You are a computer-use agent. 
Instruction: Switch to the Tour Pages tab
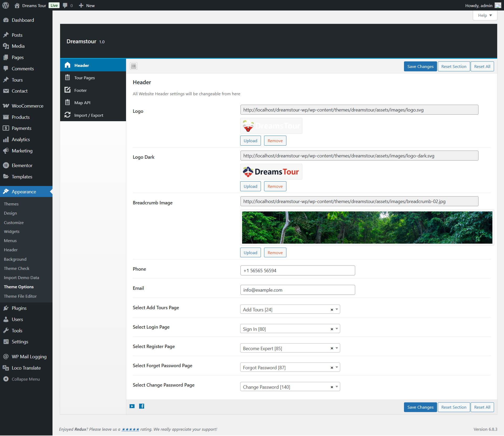[x=84, y=78]
